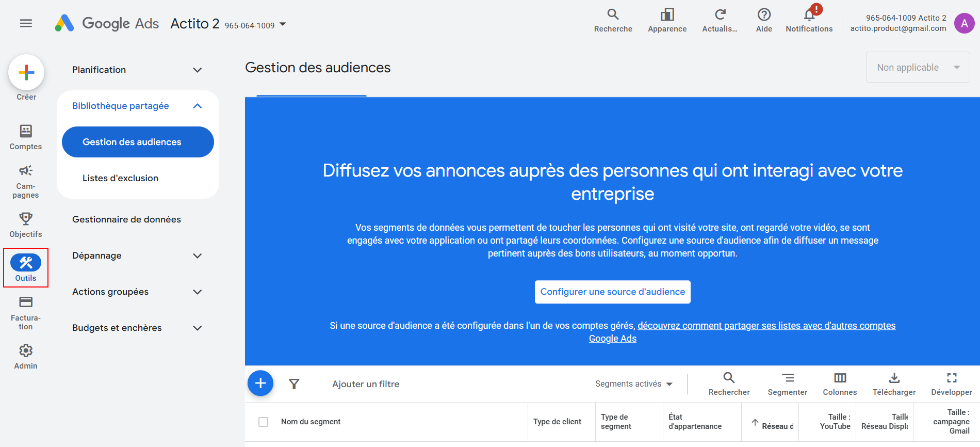Image resolution: width=980 pixels, height=447 pixels.
Task: Click the filter funnel icon
Action: tap(294, 384)
